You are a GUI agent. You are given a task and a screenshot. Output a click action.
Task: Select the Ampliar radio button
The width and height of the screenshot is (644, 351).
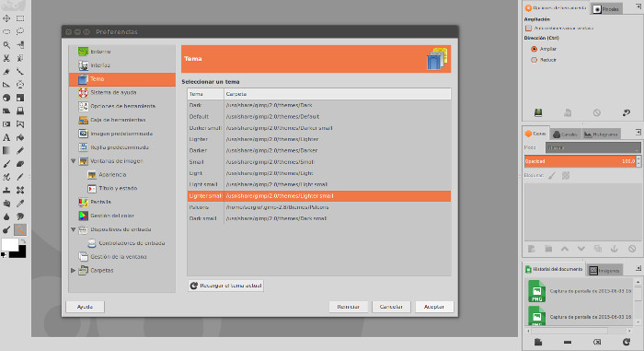pos(534,49)
